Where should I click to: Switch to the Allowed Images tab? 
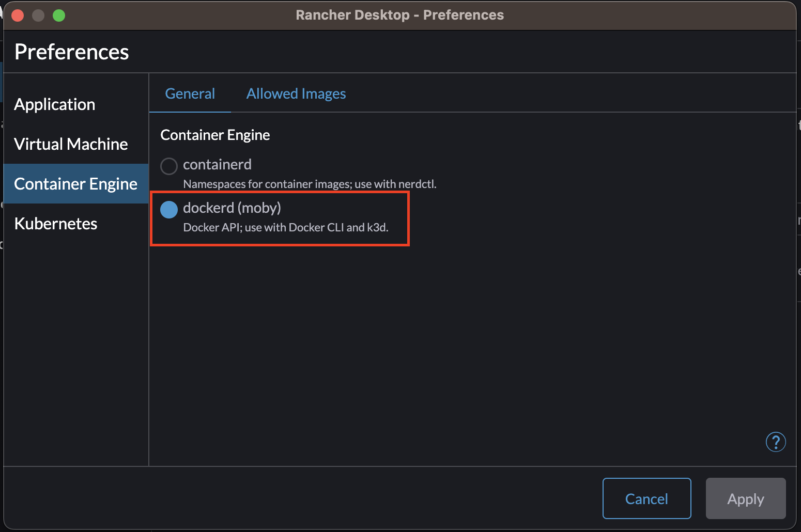point(296,93)
